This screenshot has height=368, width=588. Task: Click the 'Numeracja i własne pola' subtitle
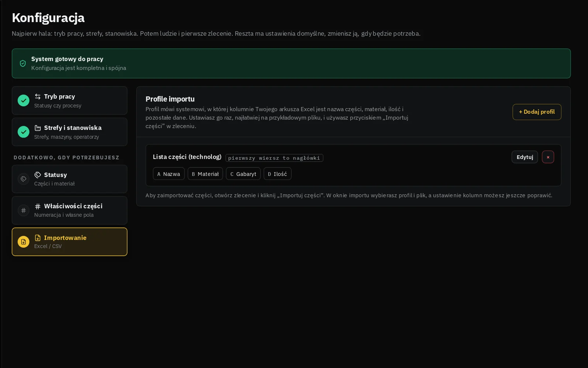(x=64, y=215)
